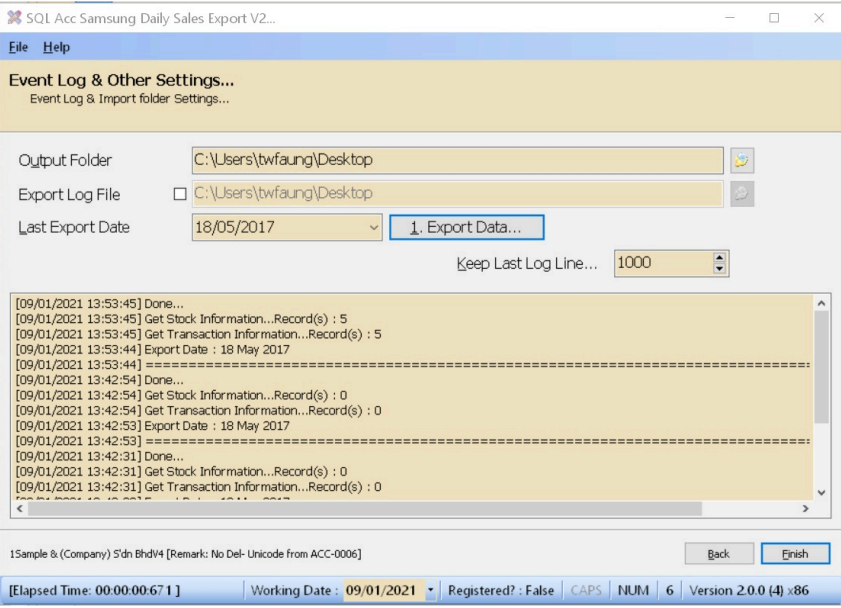Click the 1. Export Data button

tap(466, 228)
